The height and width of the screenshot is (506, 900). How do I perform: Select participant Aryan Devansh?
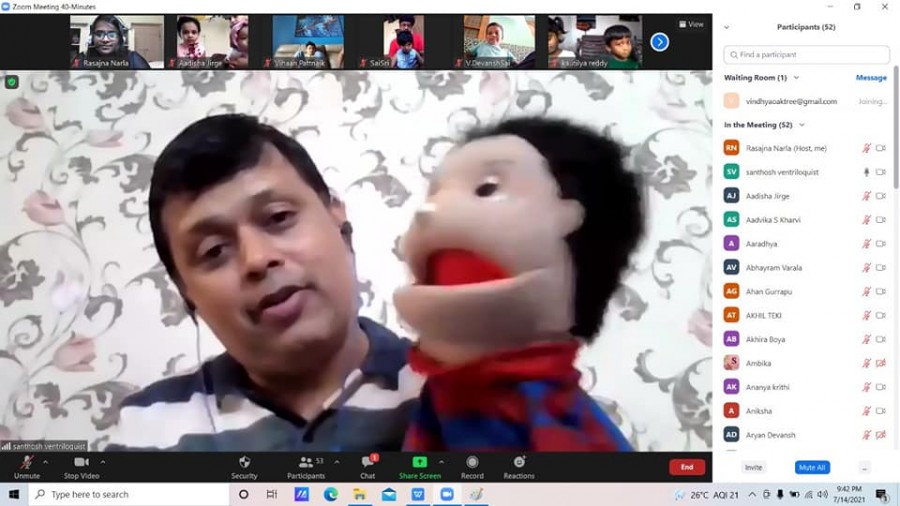(x=770, y=435)
